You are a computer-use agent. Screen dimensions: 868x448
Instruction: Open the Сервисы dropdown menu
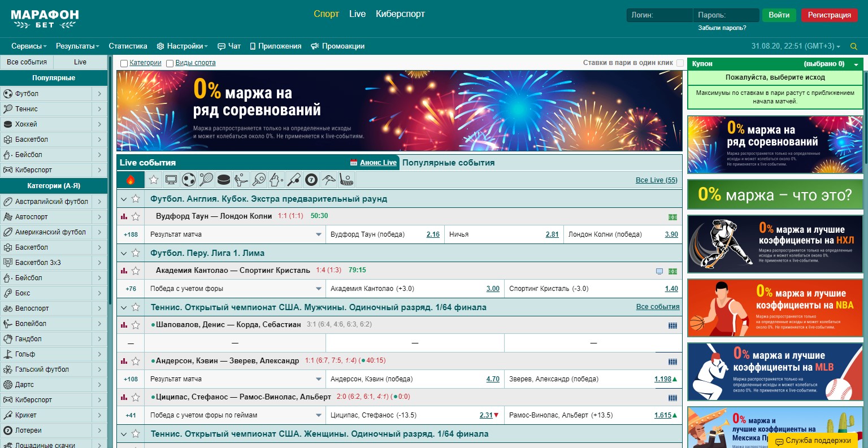(x=29, y=46)
